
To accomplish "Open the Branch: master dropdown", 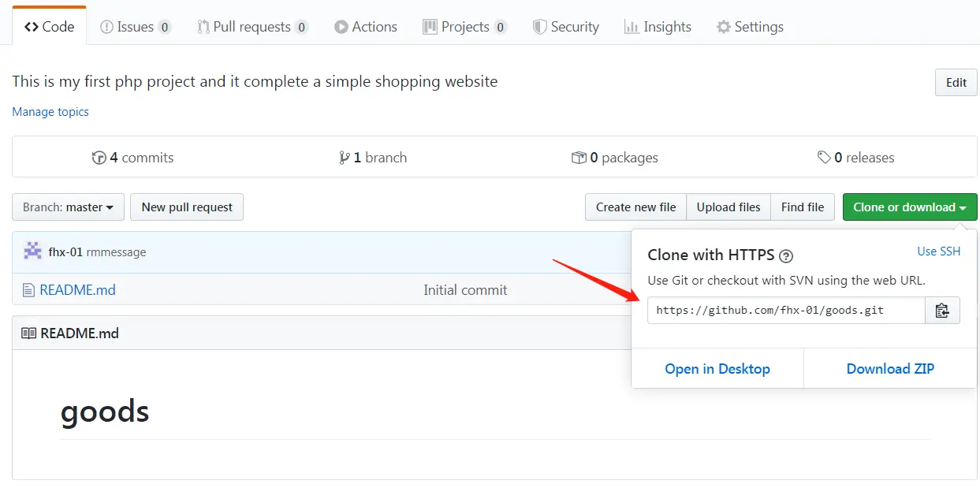I will (x=69, y=207).
